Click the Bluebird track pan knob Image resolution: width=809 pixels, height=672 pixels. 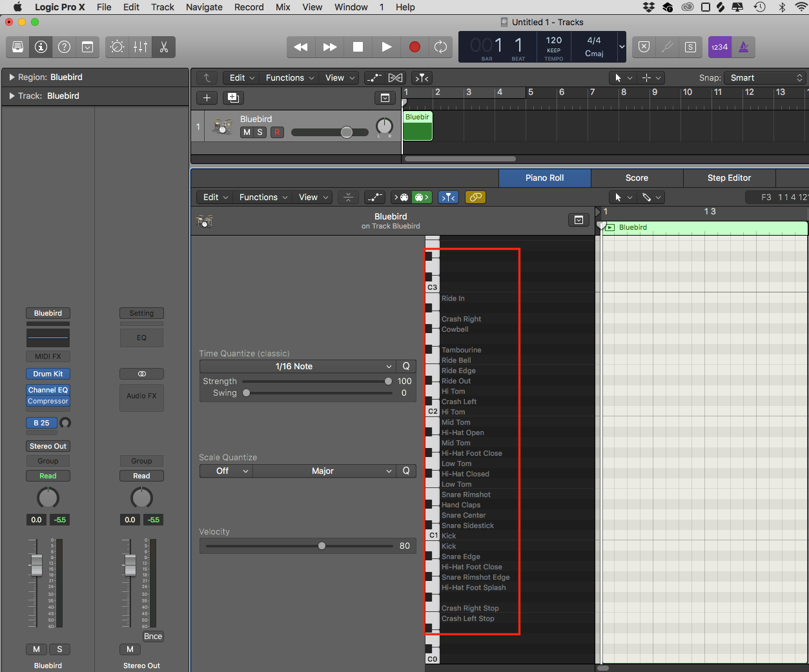coord(384,126)
